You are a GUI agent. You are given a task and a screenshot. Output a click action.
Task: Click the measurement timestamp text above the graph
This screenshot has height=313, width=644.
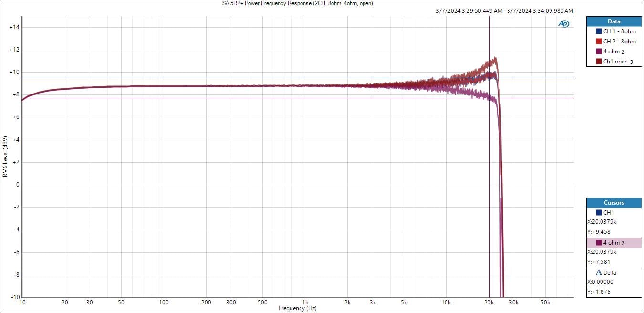(x=505, y=11)
